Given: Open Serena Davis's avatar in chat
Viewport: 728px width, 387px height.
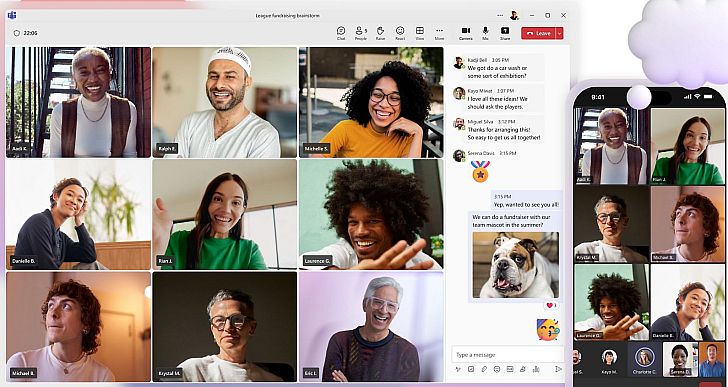Looking at the screenshot, I should click(x=459, y=155).
